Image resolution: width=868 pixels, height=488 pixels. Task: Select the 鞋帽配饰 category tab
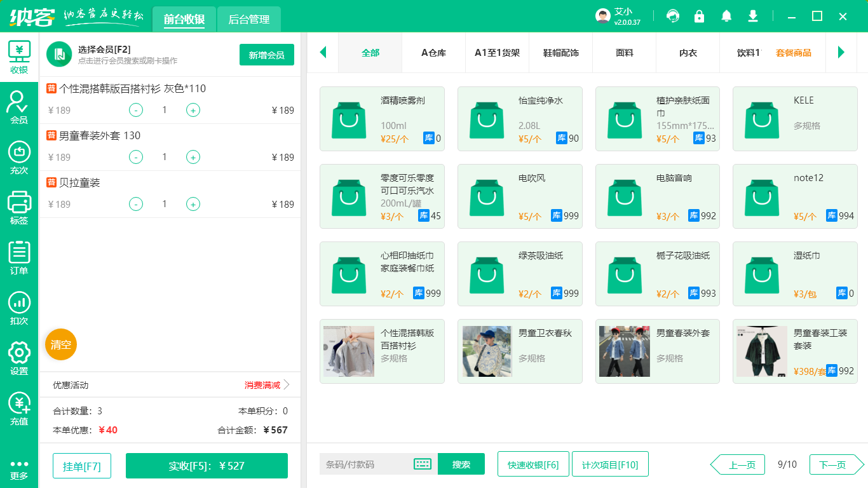tap(561, 53)
